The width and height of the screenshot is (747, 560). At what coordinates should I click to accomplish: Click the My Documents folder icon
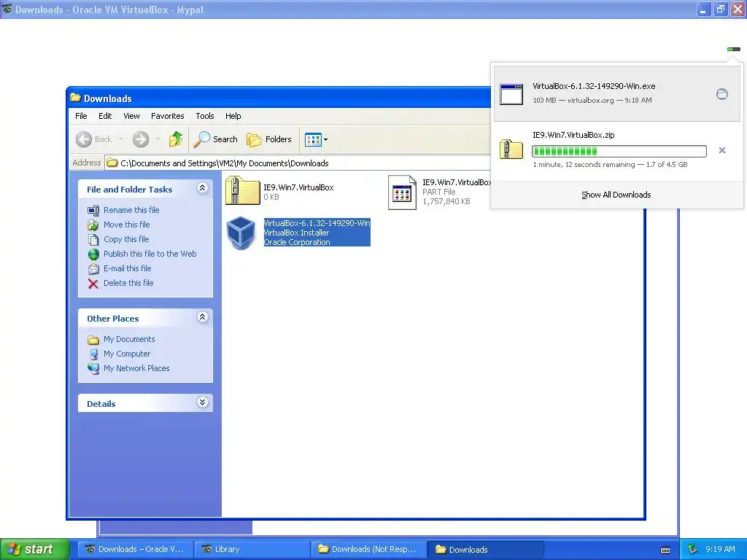pos(93,340)
